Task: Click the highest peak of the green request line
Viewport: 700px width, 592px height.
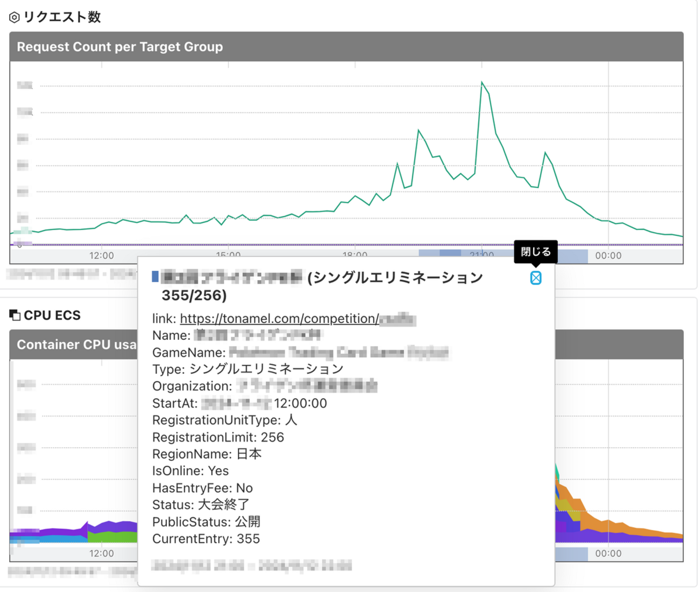Action: [x=482, y=83]
